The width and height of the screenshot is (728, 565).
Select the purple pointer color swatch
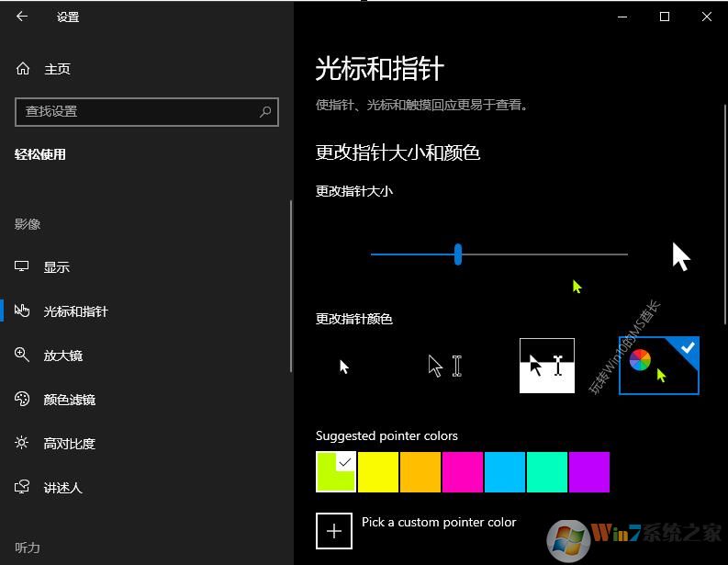pos(589,471)
